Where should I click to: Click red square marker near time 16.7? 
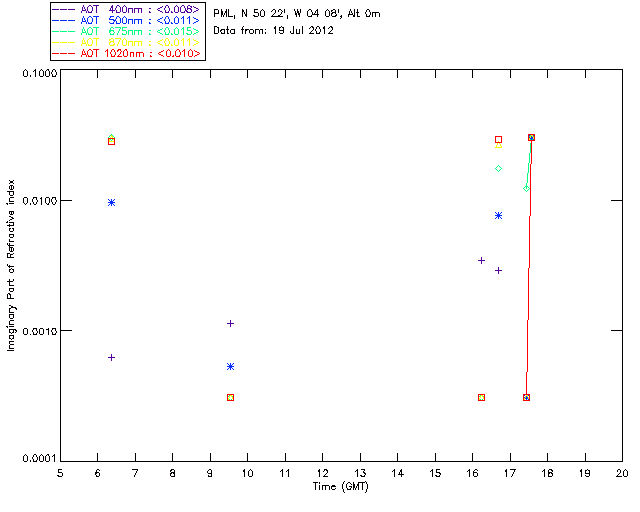pos(498,140)
